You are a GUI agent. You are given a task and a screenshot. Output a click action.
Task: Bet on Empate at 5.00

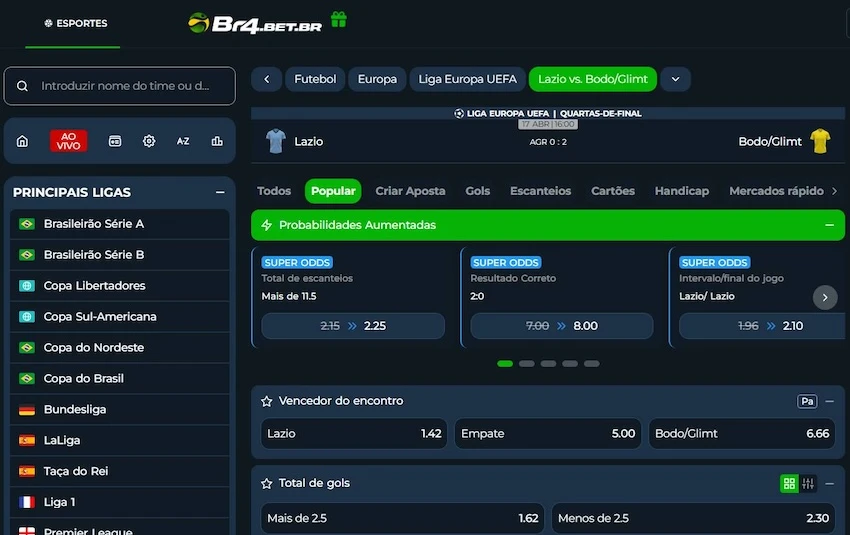pyautogui.click(x=548, y=434)
